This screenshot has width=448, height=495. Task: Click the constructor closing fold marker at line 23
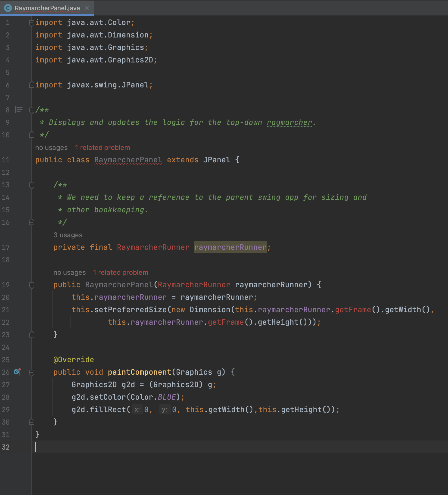pyautogui.click(x=32, y=335)
